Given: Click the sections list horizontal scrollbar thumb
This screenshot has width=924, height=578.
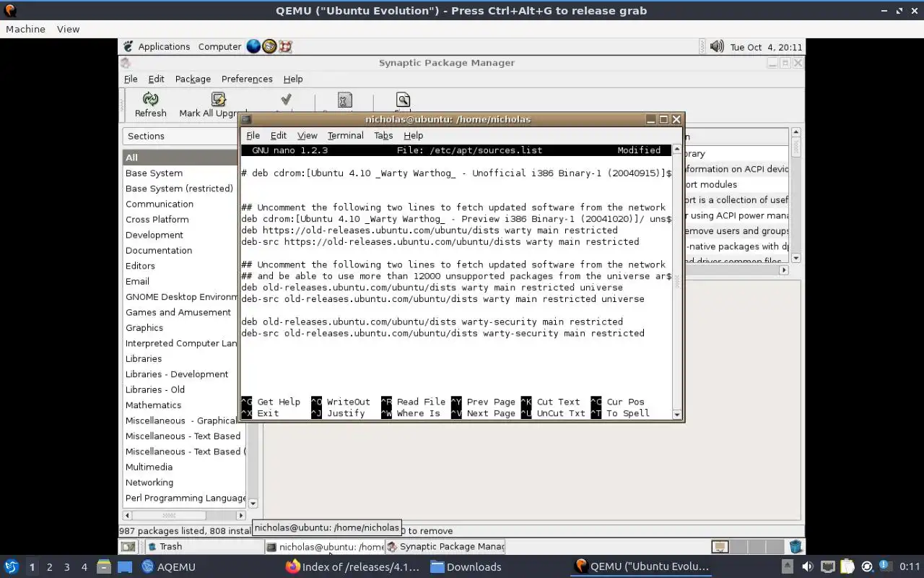Looking at the screenshot, I should pos(169,515).
